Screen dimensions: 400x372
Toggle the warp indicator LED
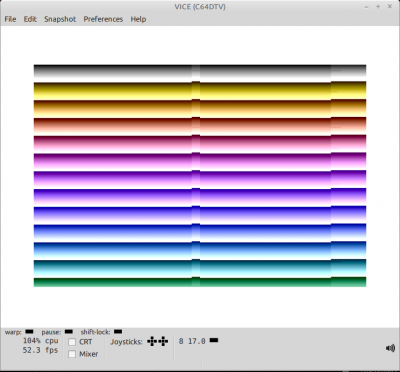point(29,332)
